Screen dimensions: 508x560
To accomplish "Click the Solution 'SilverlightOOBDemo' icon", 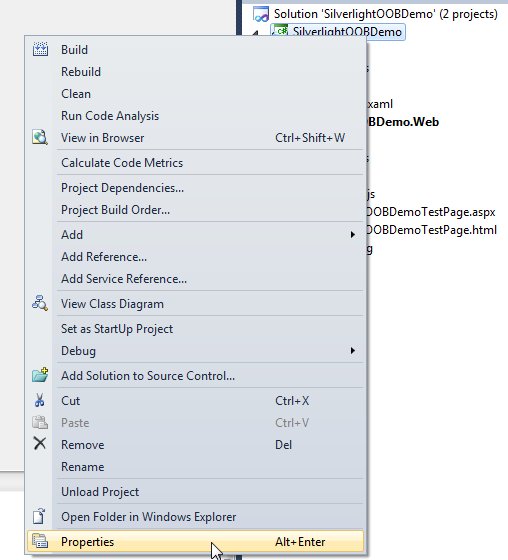I will 261,14.
